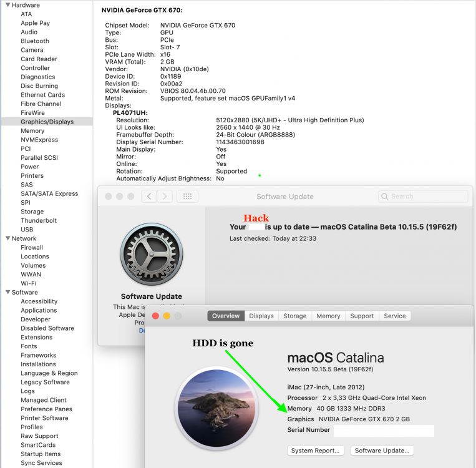This screenshot has height=468, width=476.
Task: Show all preferences grid button
Action: coord(187,197)
